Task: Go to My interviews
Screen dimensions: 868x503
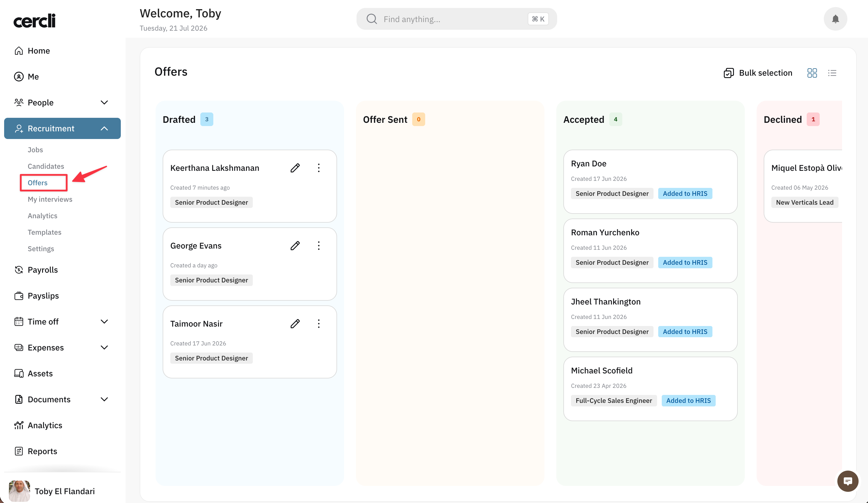Action: pyautogui.click(x=50, y=199)
